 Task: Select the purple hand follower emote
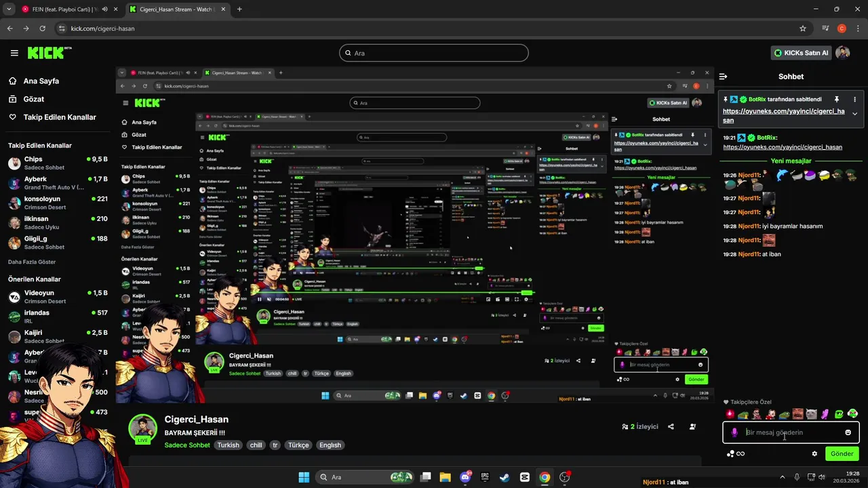pyautogui.click(x=825, y=414)
